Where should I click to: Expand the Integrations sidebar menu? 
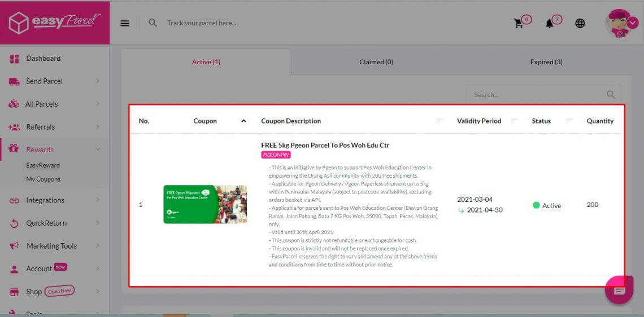click(x=54, y=200)
